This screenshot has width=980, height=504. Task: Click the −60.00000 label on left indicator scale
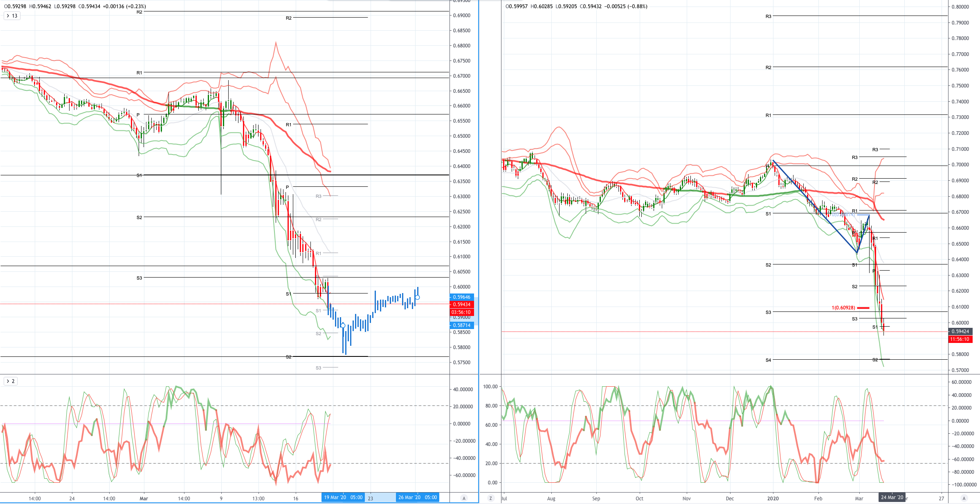click(464, 475)
